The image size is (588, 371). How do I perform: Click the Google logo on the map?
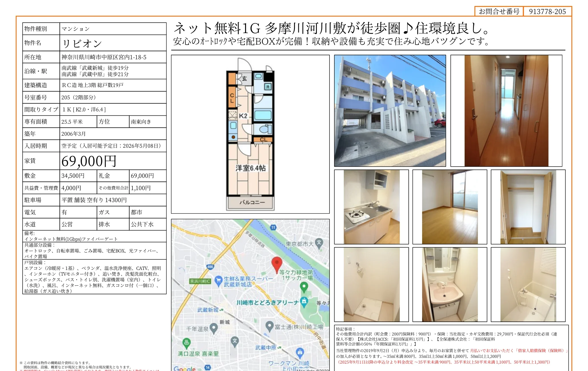(x=184, y=368)
